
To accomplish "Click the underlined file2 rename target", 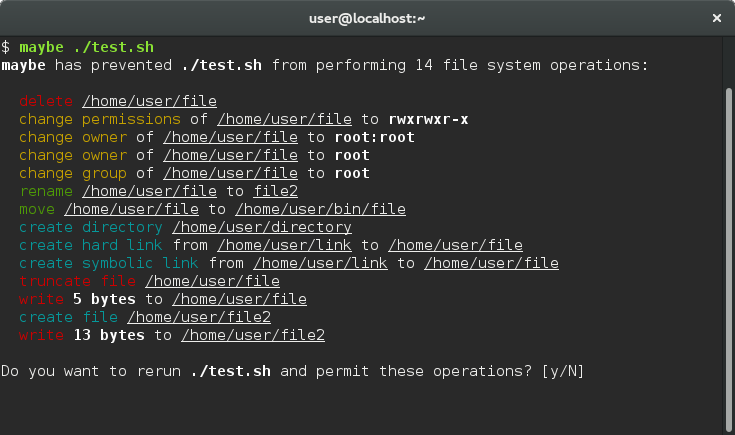I will pos(276,191).
